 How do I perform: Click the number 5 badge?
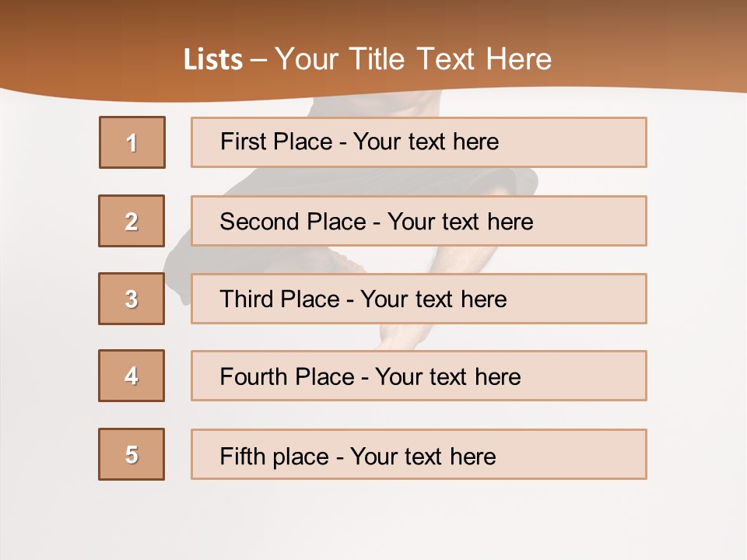click(x=132, y=454)
